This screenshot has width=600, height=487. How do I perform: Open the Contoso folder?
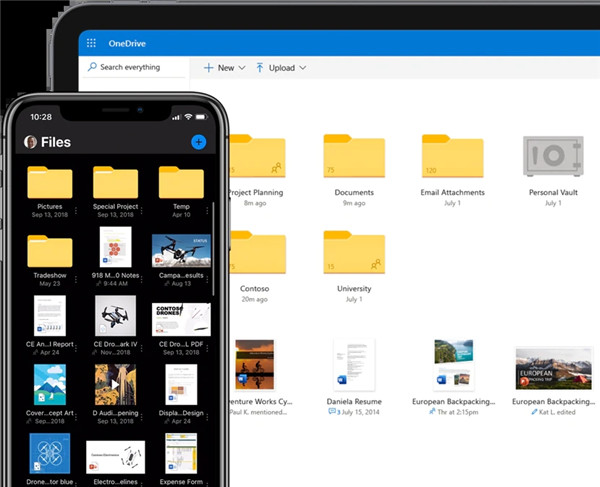pyautogui.click(x=258, y=254)
